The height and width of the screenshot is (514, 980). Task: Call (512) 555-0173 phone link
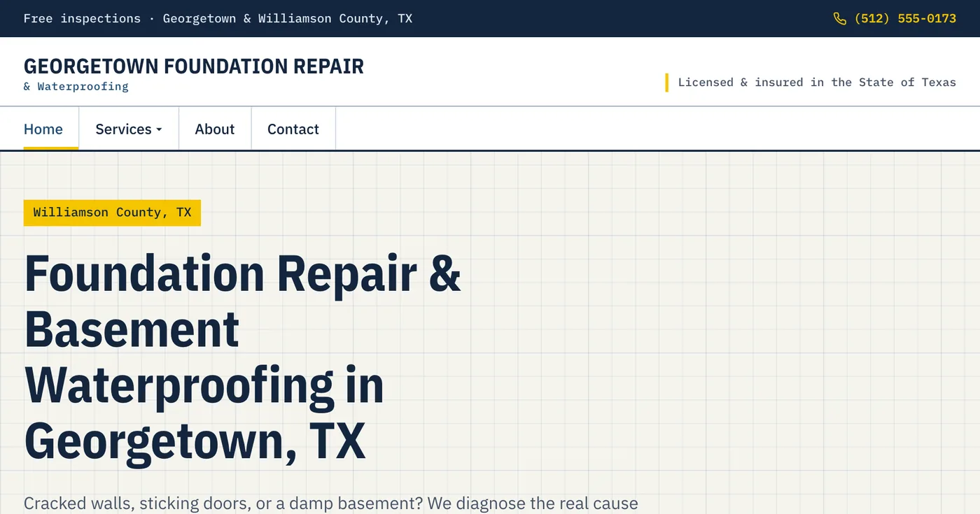click(895, 18)
